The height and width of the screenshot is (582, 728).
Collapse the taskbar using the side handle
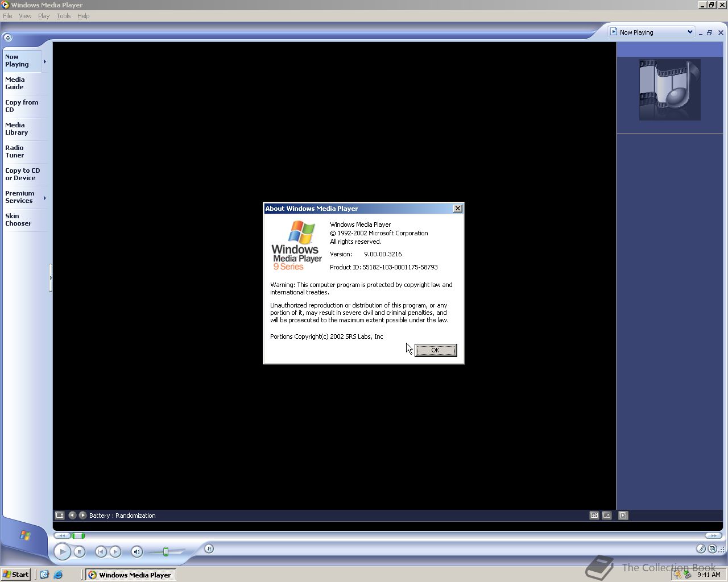pos(51,278)
